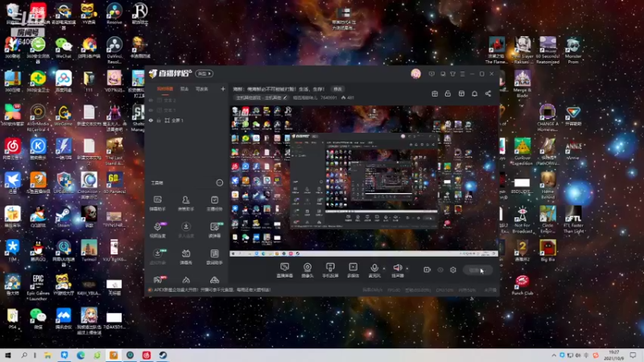Mute the speaker output
Screen dimensions: 644x362
397,268
